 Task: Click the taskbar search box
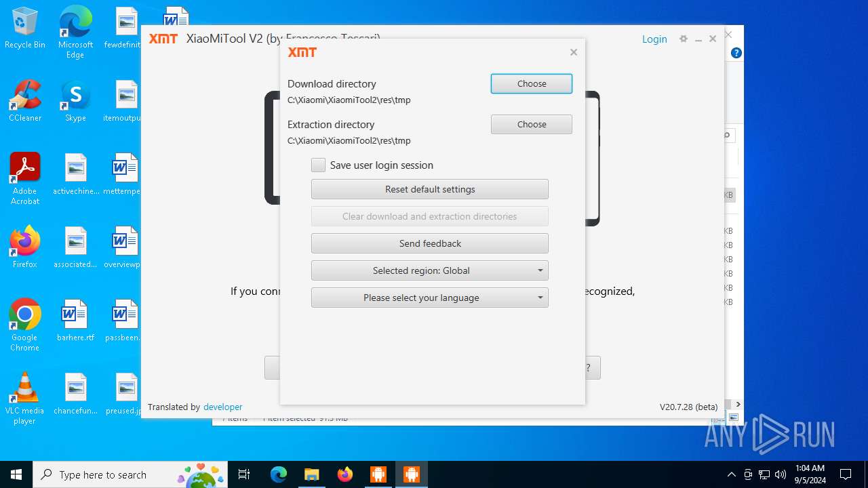[x=132, y=474]
